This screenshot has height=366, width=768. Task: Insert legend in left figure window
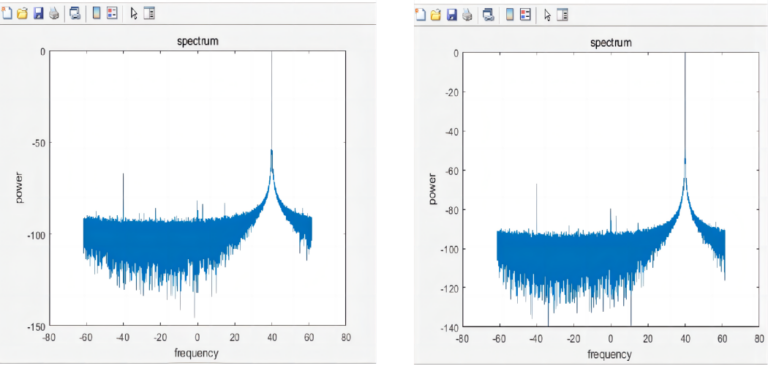(x=112, y=14)
